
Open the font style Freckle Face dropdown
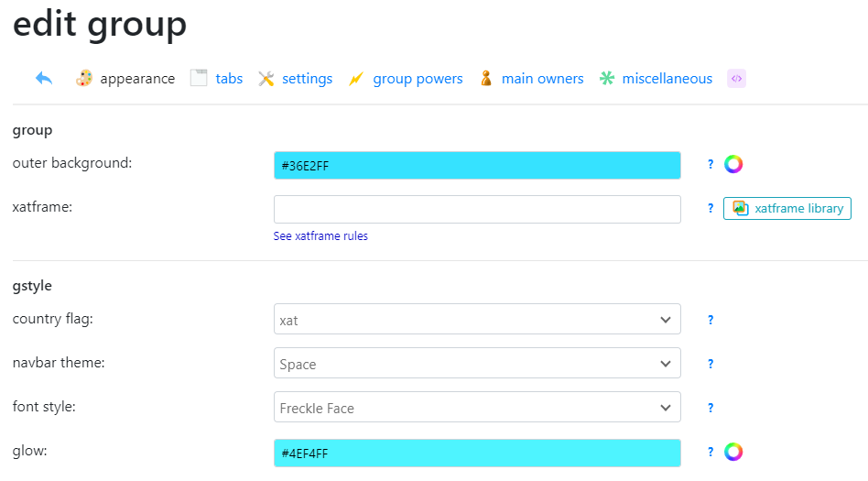[477, 407]
